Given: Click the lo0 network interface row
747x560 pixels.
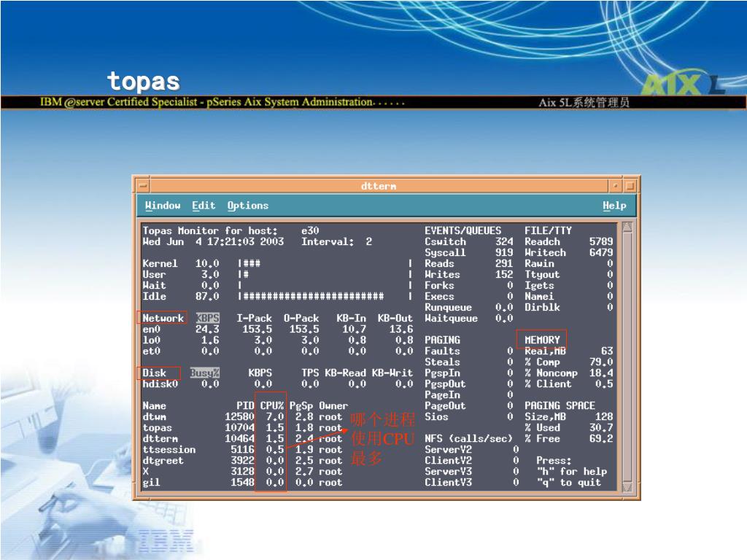Looking at the screenshot, I should click(x=278, y=340).
